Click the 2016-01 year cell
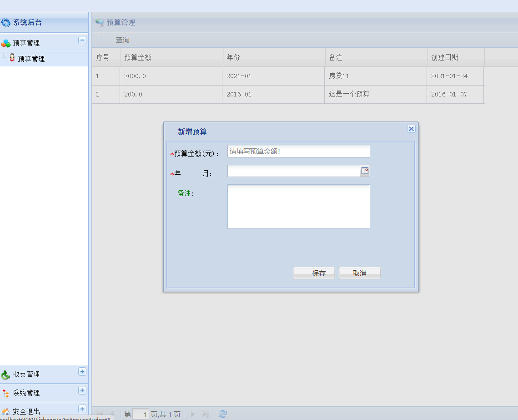 click(x=273, y=94)
